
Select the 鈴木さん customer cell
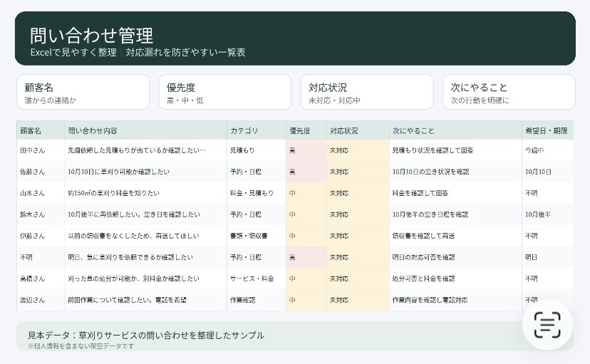pos(41,214)
